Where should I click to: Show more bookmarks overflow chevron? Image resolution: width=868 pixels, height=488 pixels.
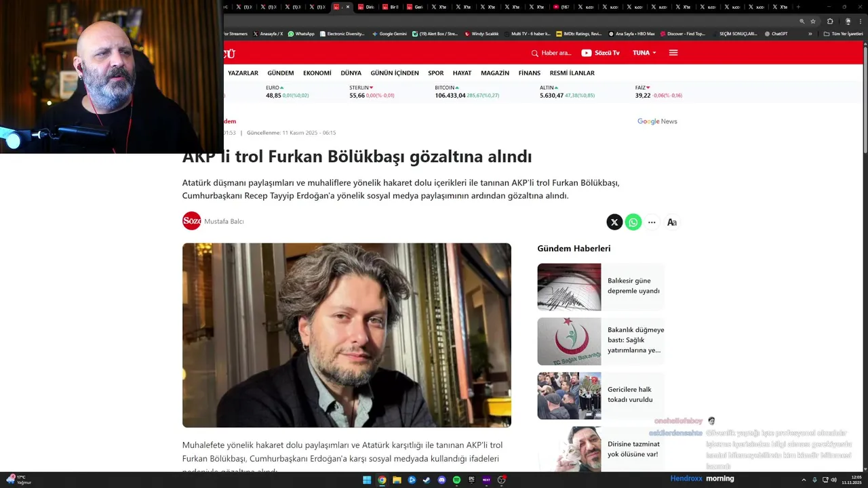810,34
